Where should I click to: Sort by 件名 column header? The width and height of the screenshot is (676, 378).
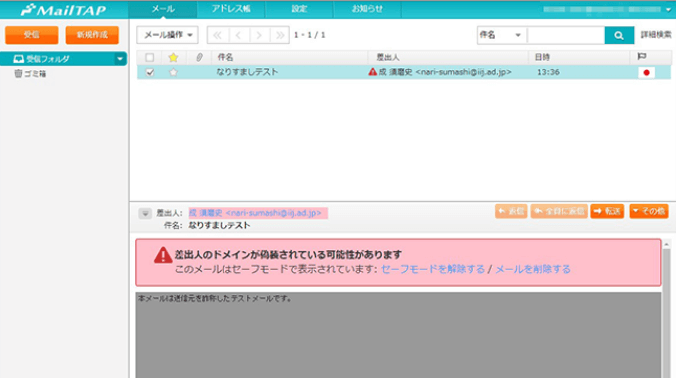coord(289,57)
